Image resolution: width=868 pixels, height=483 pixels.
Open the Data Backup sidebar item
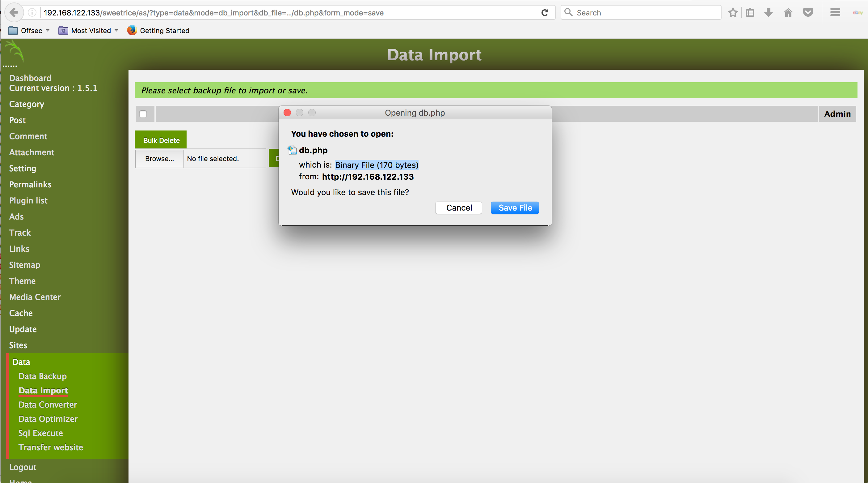[x=42, y=376]
